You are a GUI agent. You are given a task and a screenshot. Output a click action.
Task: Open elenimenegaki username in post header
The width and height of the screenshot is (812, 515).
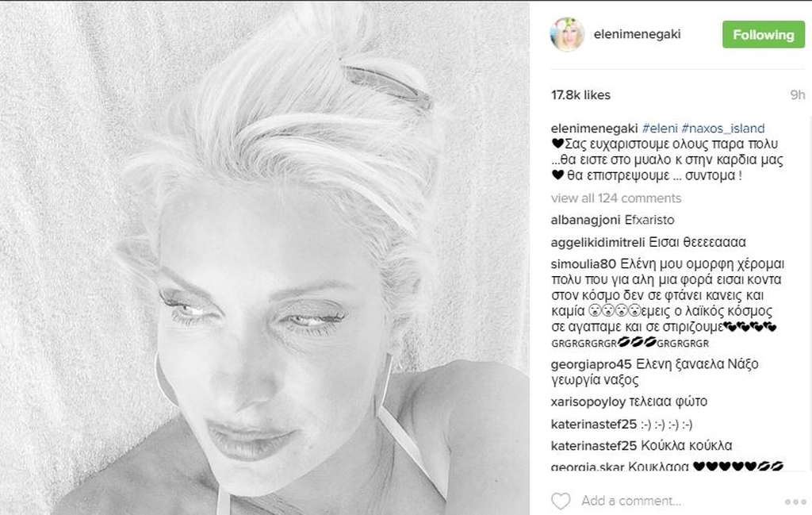[637, 34]
